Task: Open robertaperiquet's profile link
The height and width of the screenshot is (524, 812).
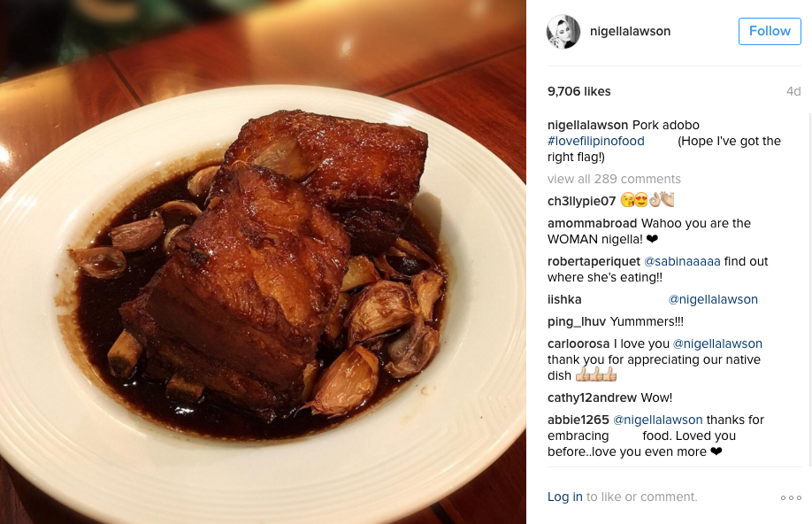Action: [594, 261]
